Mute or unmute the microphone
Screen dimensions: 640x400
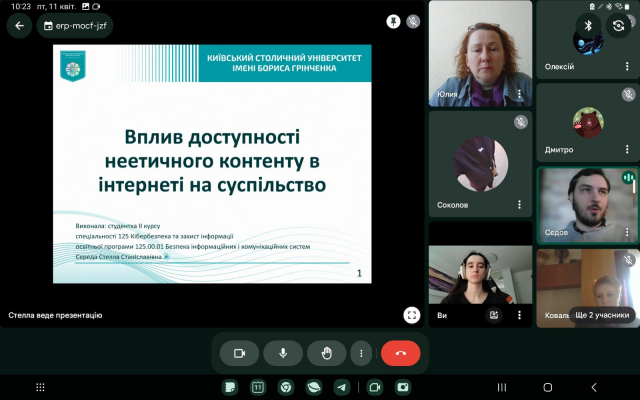[283, 353]
